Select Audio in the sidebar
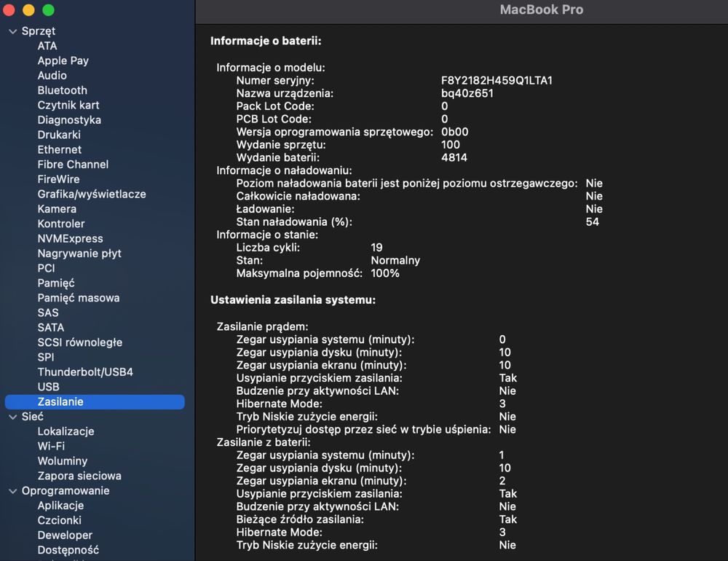Image resolution: width=728 pixels, height=561 pixels. (52, 76)
